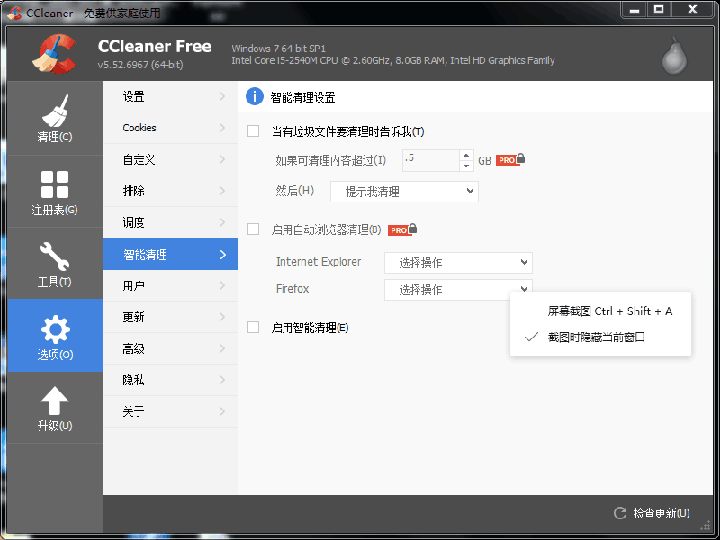Open the 设置 settings menu item

170,96
